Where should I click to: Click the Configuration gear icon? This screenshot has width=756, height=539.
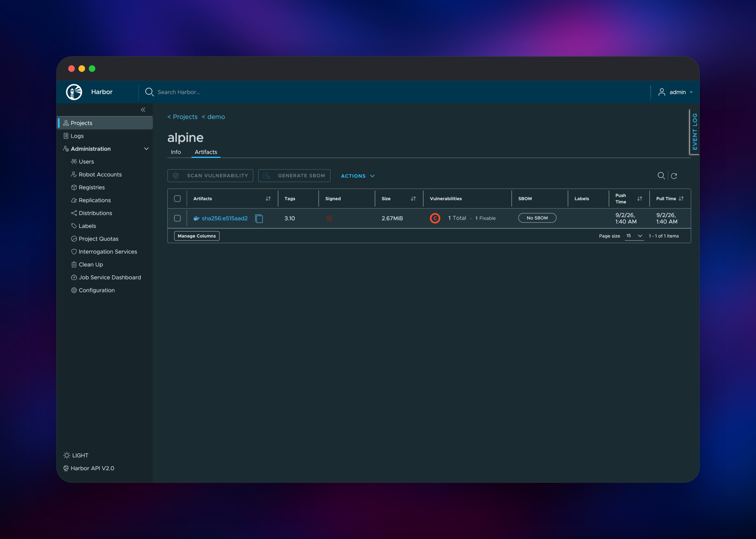click(74, 291)
